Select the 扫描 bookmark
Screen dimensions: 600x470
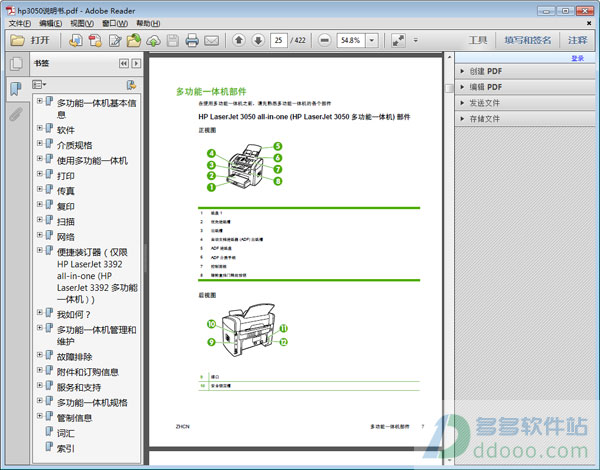66,222
